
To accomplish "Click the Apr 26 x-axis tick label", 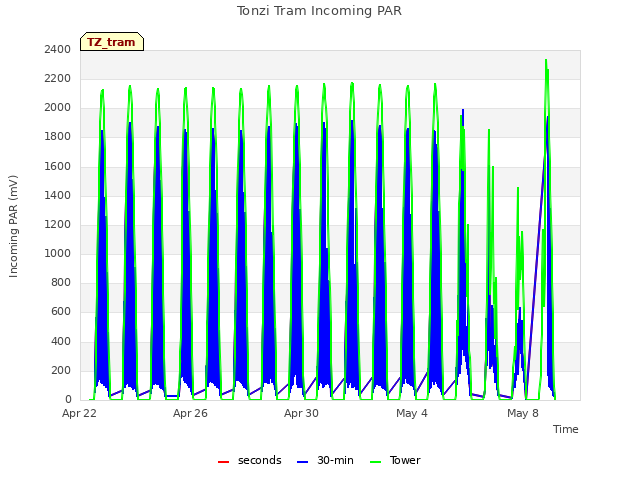I will click(x=190, y=413).
